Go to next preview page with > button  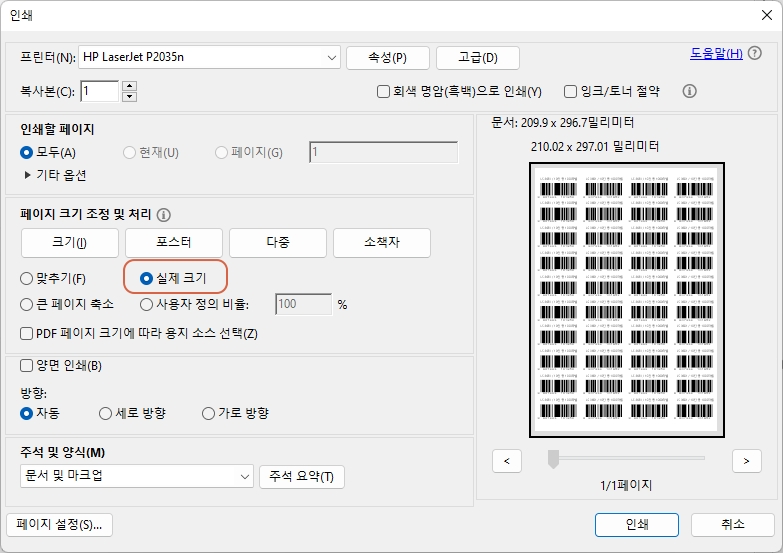[x=747, y=461]
